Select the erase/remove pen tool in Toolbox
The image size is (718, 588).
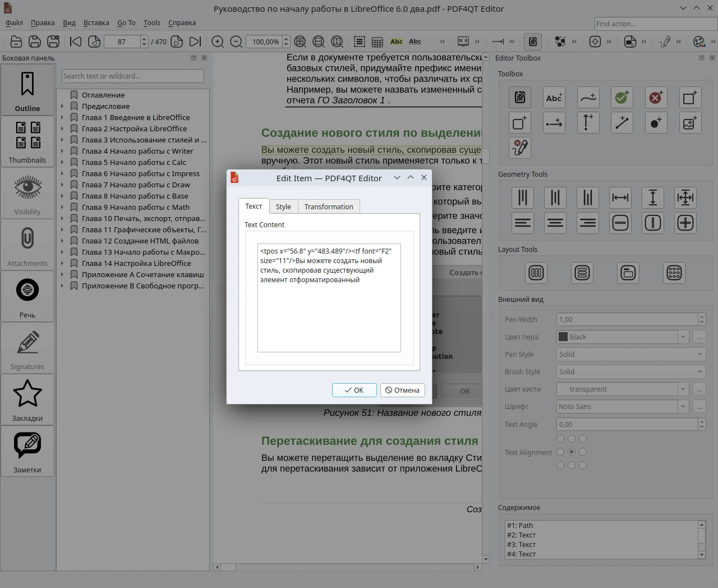(x=521, y=148)
